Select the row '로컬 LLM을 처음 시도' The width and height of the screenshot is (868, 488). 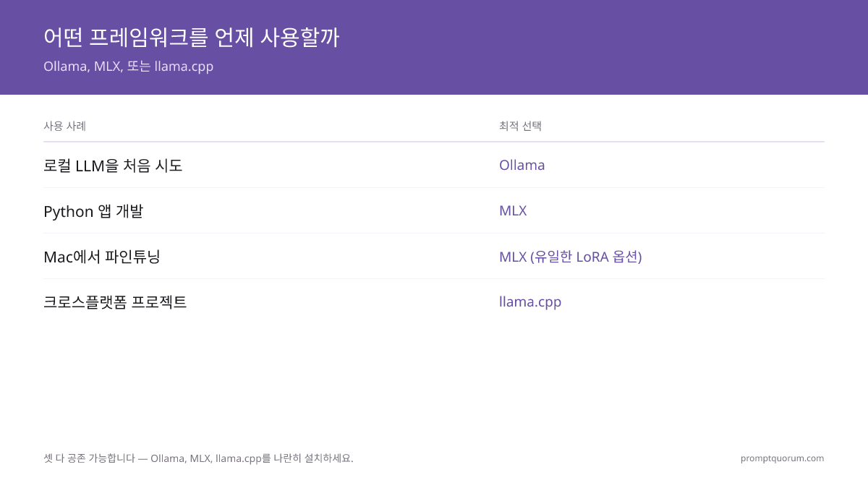point(434,165)
